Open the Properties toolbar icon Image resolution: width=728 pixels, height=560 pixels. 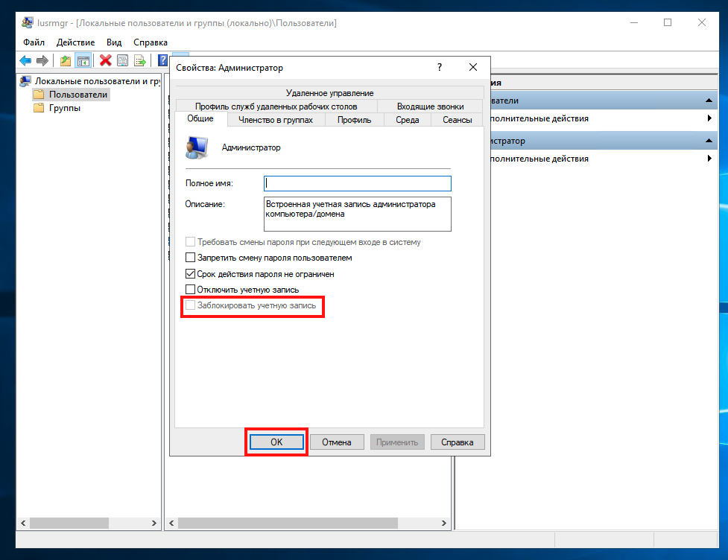pos(122,60)
